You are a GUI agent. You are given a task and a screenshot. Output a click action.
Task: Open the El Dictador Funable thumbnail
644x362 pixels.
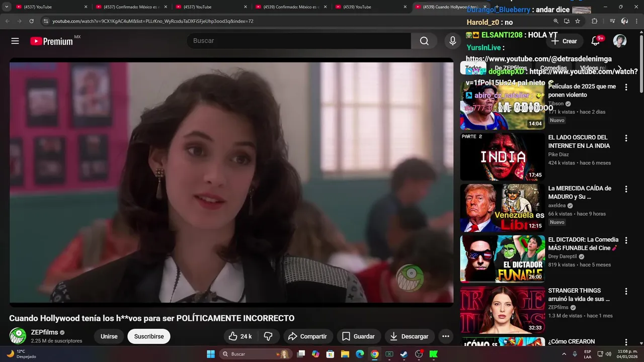click(x=502, y=258)
